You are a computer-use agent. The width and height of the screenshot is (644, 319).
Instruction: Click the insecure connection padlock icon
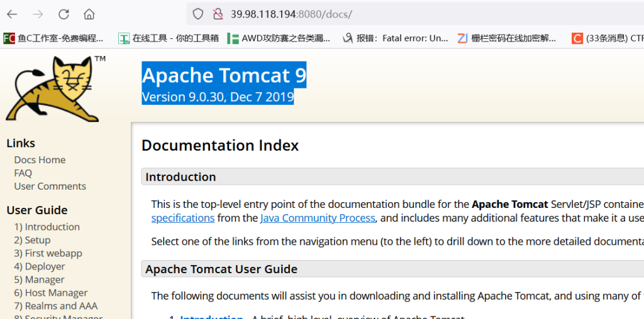[218, 14]
